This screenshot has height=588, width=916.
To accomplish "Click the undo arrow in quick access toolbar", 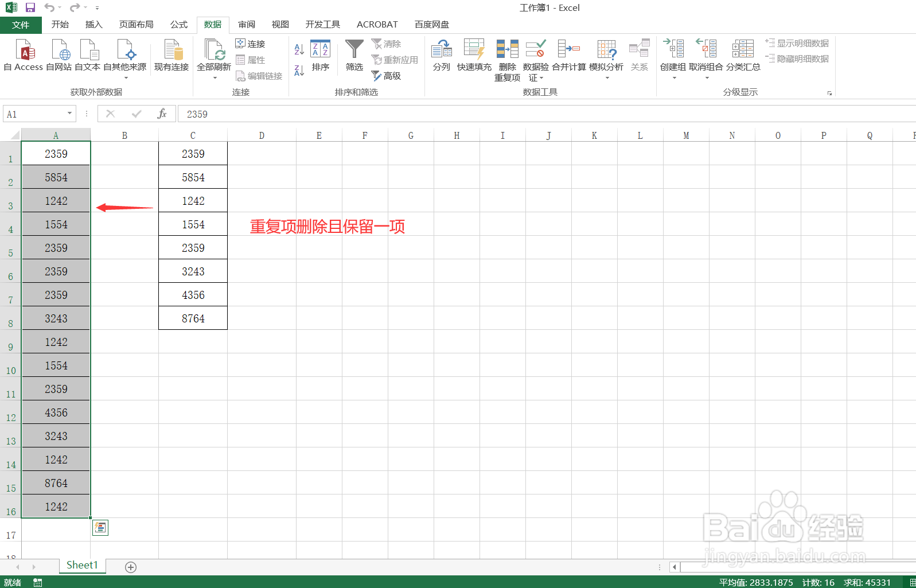I will tap(50, 7).
